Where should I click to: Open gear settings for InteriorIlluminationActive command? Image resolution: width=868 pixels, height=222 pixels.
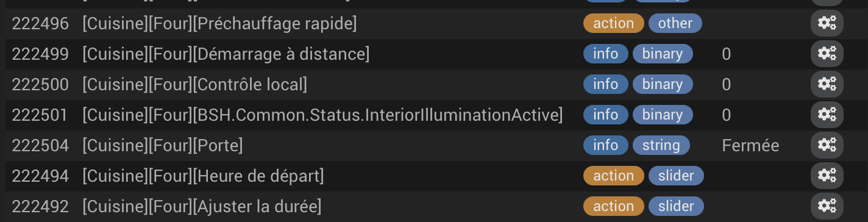(x=827, y=115)
